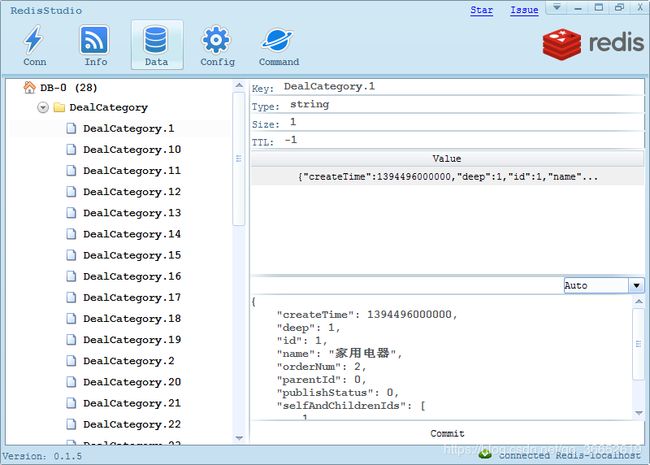Select the DealCategory.2 key
The image size is (650, 465).
click(129, 361)
